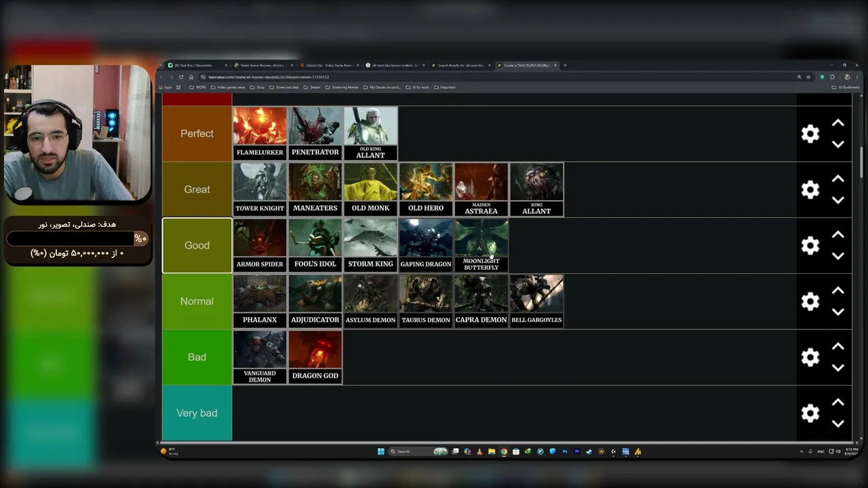The width and height of the screenshot is (868, 488).
Task: Switch to the Search Results browser tab
Action: point(460,65)
